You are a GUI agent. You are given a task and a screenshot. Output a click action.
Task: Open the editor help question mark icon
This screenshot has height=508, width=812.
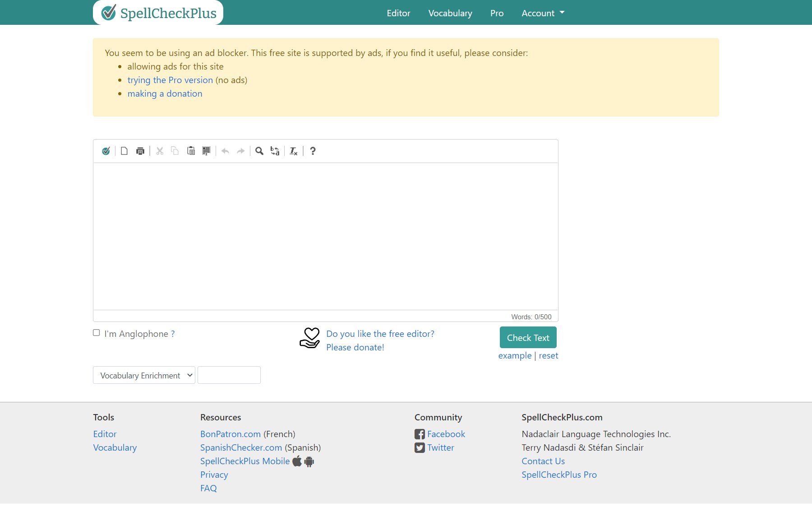click(313, 151)
